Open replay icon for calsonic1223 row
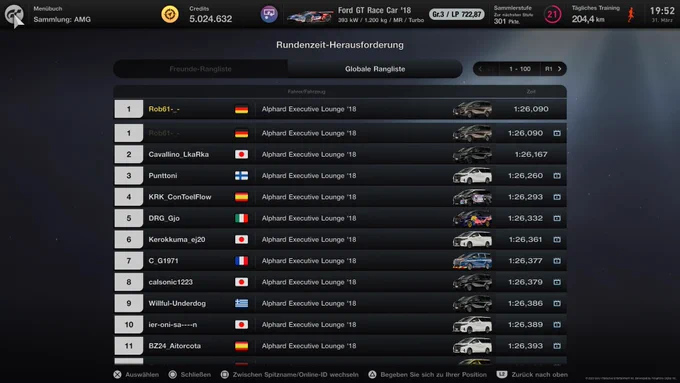The image size is (680, 383). pyautogui.click(x=557, y=282)
